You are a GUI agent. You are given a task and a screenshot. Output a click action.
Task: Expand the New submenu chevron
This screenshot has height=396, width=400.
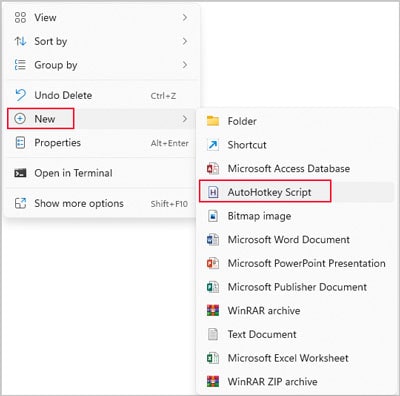tap(185, 119)
